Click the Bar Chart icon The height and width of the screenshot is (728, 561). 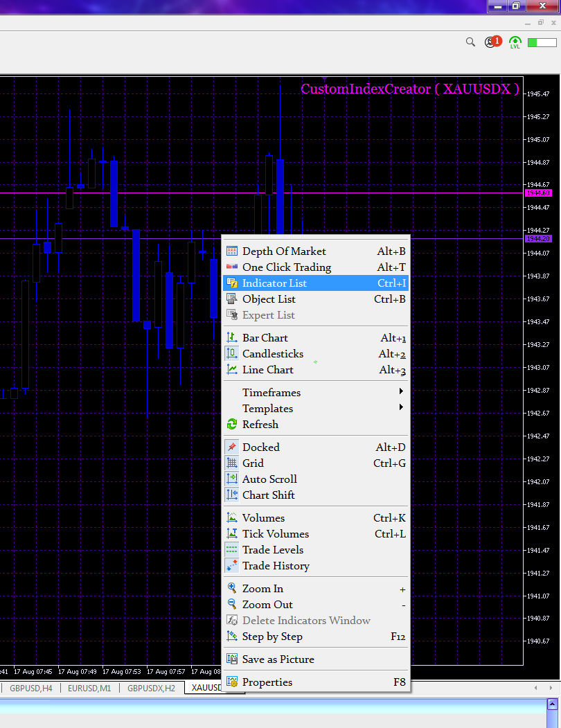[x=232, y=337]
